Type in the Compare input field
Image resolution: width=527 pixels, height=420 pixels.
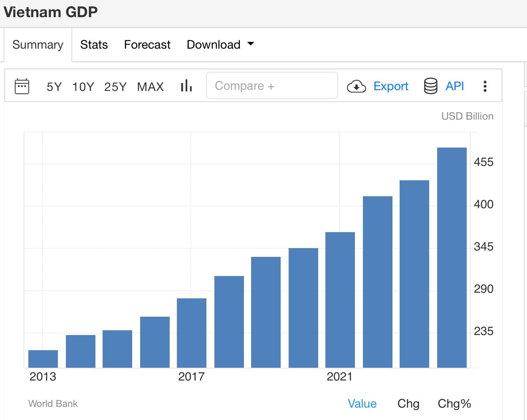click(272, 86)
